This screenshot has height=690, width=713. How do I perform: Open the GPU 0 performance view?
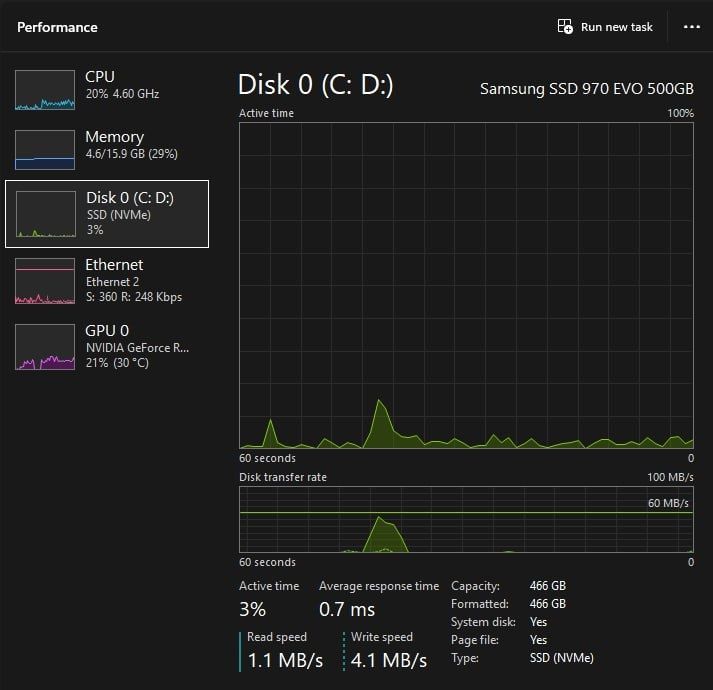(x=107, y=347)
